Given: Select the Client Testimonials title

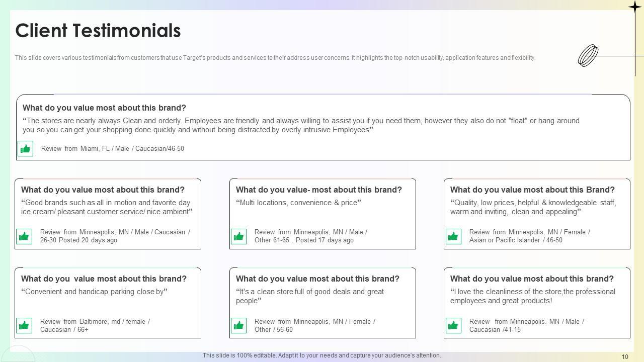Looking at the screenshot, I should point(98,31).
